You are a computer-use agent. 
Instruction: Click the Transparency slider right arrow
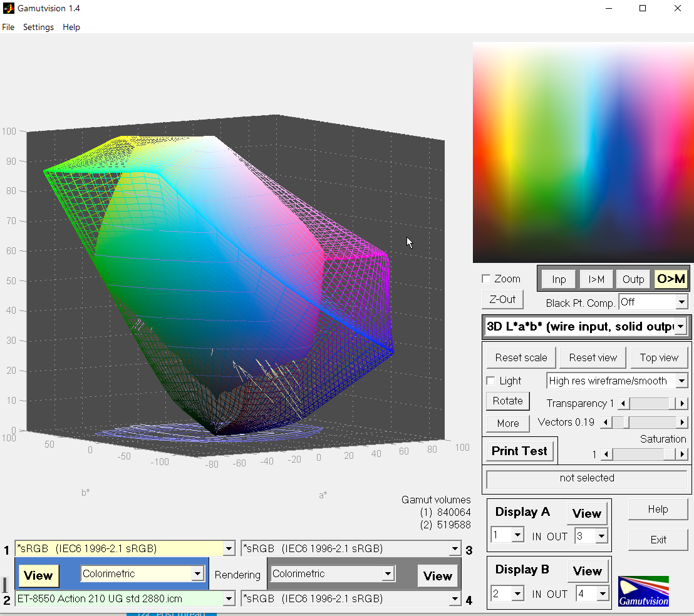pos(682,404)
